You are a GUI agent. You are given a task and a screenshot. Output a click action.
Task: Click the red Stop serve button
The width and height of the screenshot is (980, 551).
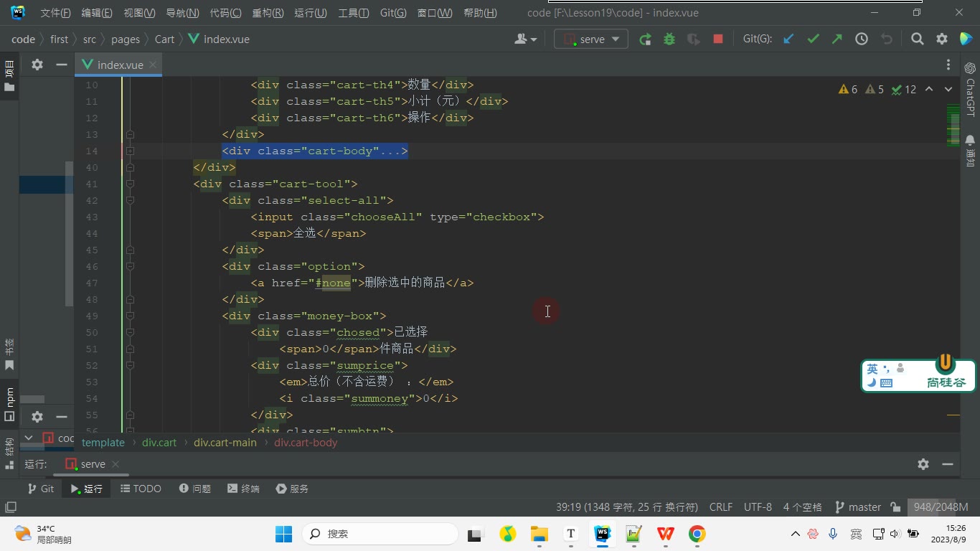click(x=717, y=39)
